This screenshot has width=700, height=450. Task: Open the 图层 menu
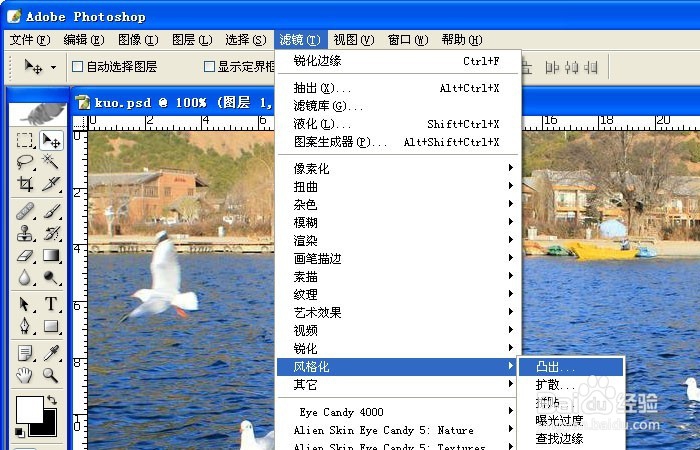[192, 40]
